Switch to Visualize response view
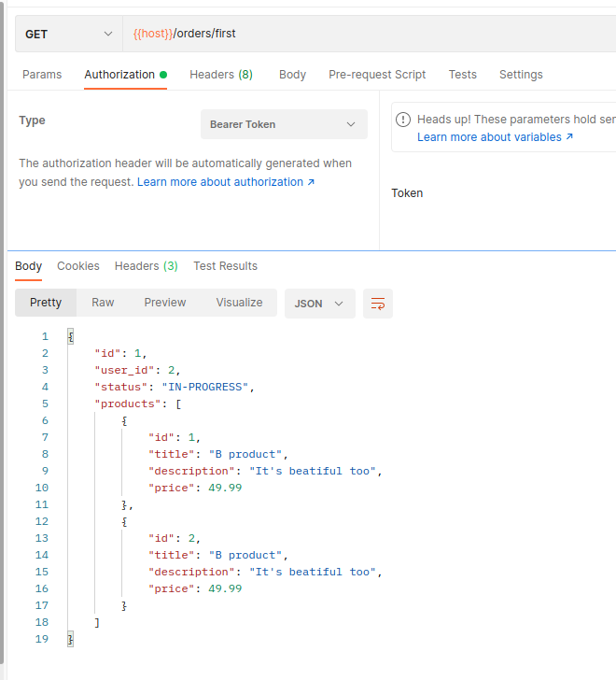616x680 pixels. 239,303
